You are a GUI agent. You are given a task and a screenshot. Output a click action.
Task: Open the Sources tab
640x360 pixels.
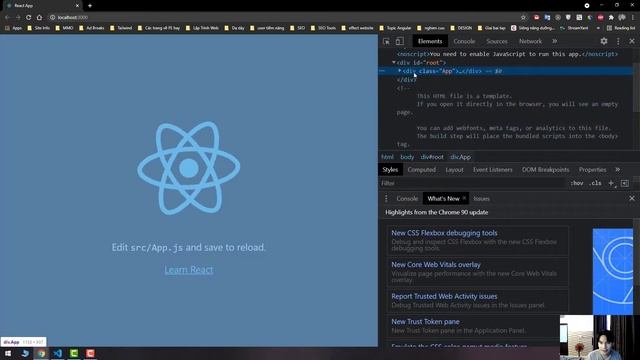click(x=497, y=41)
